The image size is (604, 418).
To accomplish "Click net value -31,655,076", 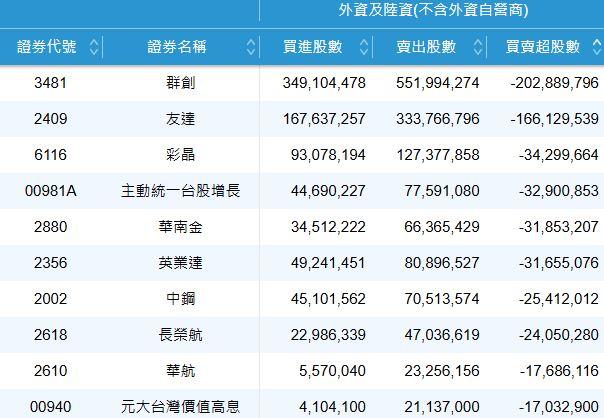I will pos(559,263).
